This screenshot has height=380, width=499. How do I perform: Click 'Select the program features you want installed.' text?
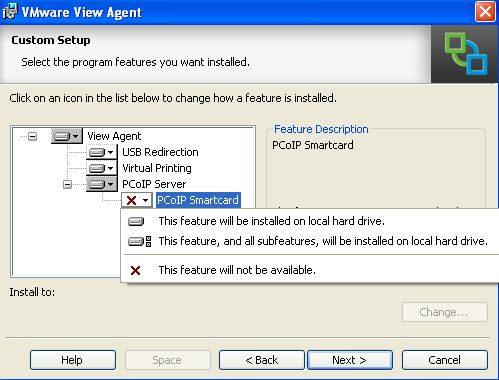[135, 62]
